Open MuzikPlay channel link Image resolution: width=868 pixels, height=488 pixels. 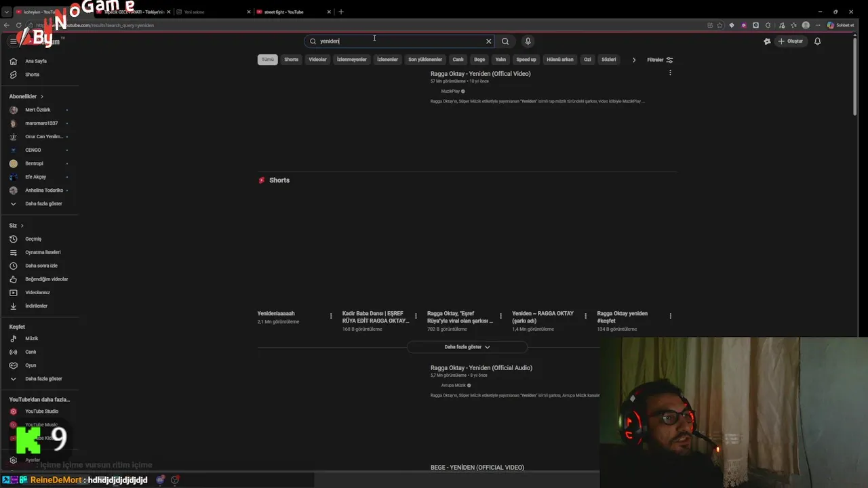[450, 91]
